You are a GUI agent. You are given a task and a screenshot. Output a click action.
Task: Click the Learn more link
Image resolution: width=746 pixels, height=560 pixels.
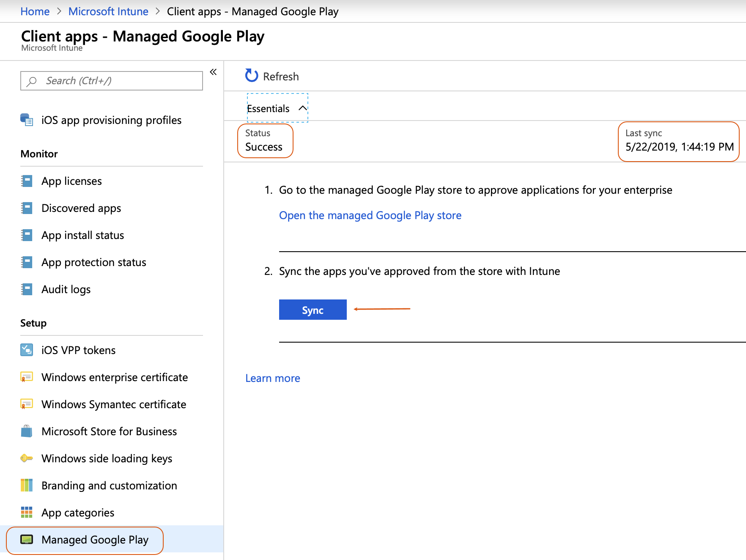tap(273, 378)
